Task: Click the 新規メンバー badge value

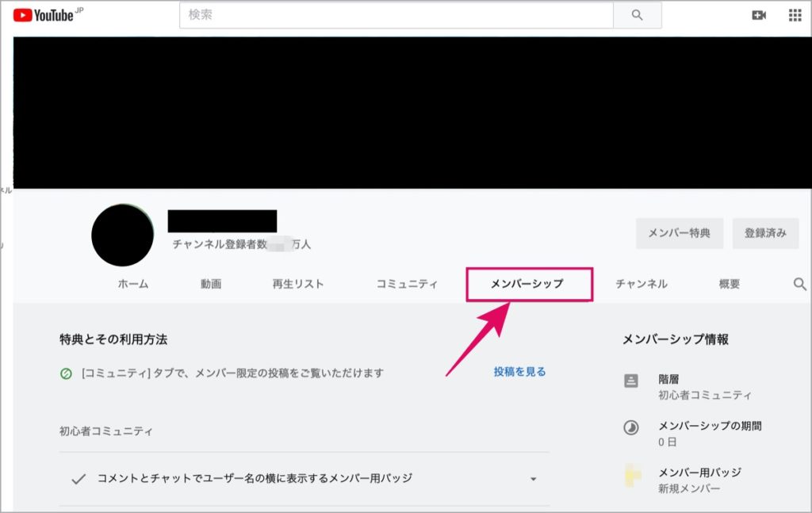Action: [689, 488]
